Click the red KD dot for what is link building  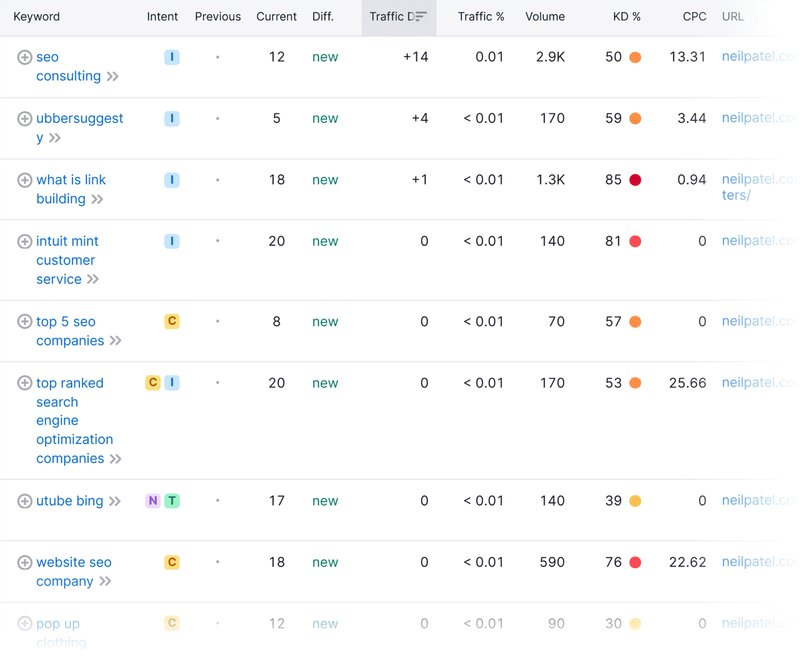(635, 180)
